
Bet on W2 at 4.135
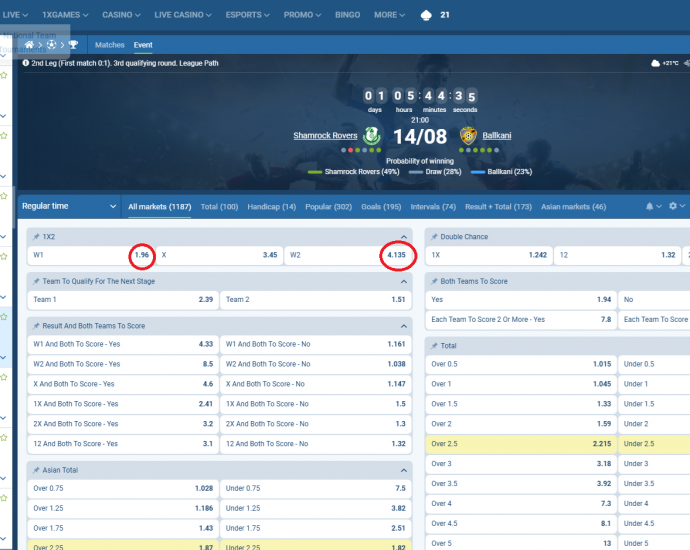click(347, 255)
